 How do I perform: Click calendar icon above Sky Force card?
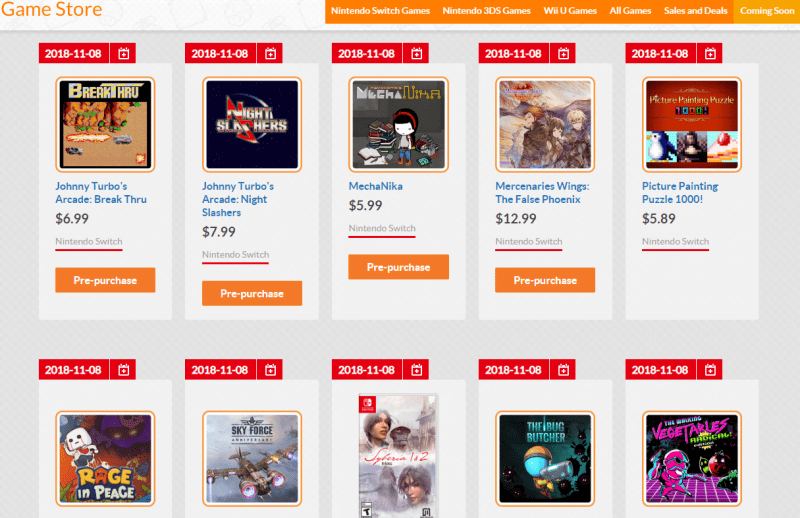[270, 370]
